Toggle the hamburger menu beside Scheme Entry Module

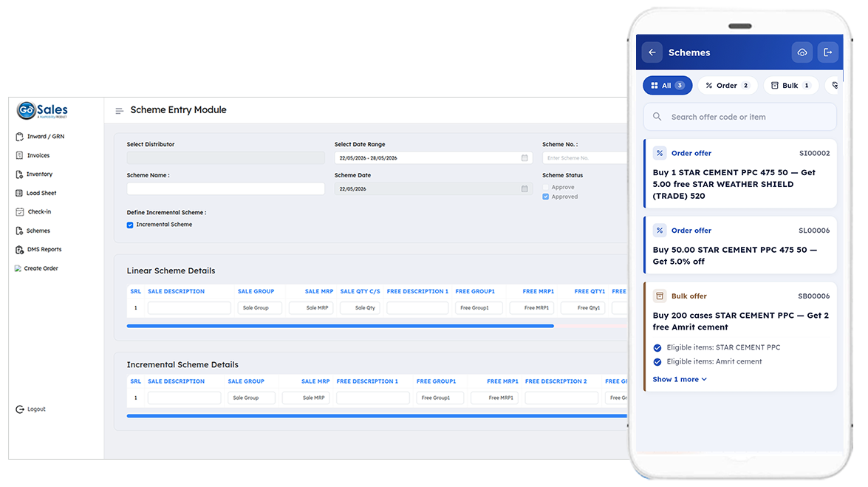[x=119, y=111]
